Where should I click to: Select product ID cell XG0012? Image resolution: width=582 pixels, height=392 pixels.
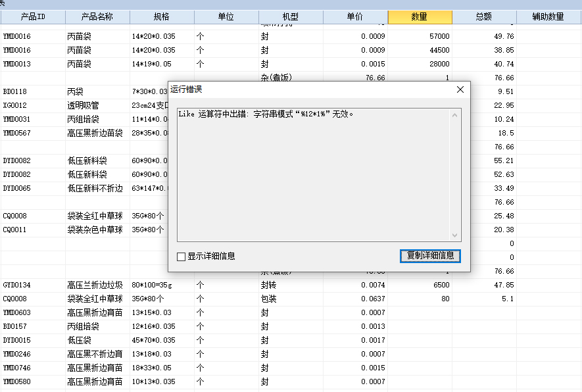33,105
